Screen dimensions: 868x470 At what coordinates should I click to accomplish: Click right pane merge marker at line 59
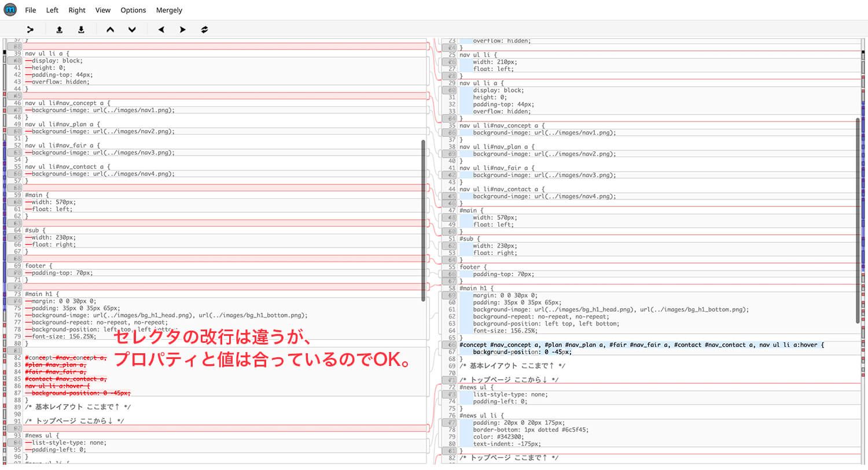pos(450,295)
